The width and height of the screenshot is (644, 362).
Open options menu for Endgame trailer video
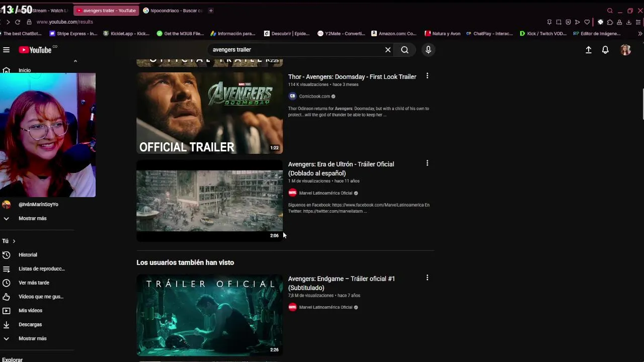[x=427, y=278]
